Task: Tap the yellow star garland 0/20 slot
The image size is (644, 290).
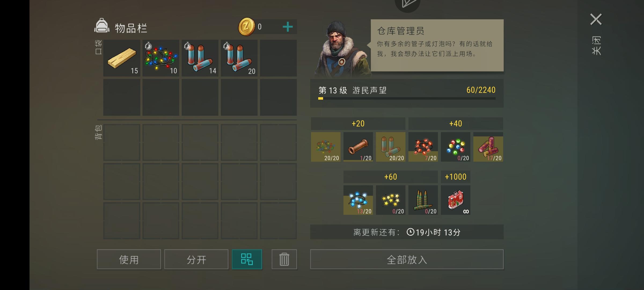Action: (x=391, y=200)
